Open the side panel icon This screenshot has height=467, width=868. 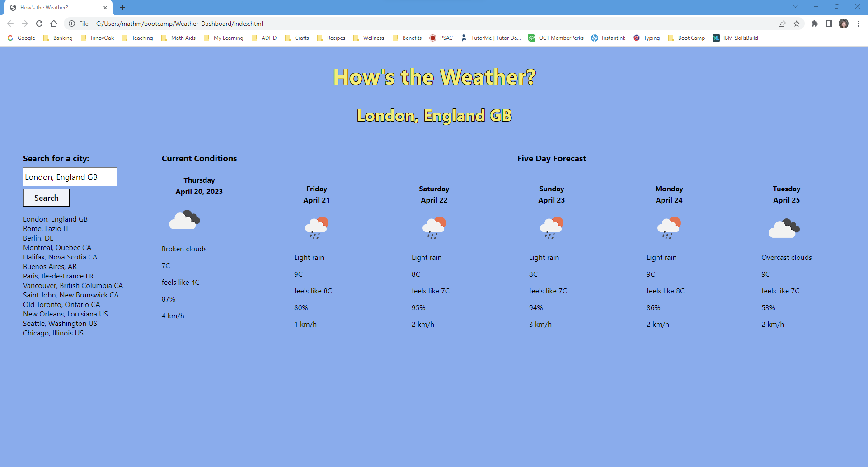(x=829, y=24)
